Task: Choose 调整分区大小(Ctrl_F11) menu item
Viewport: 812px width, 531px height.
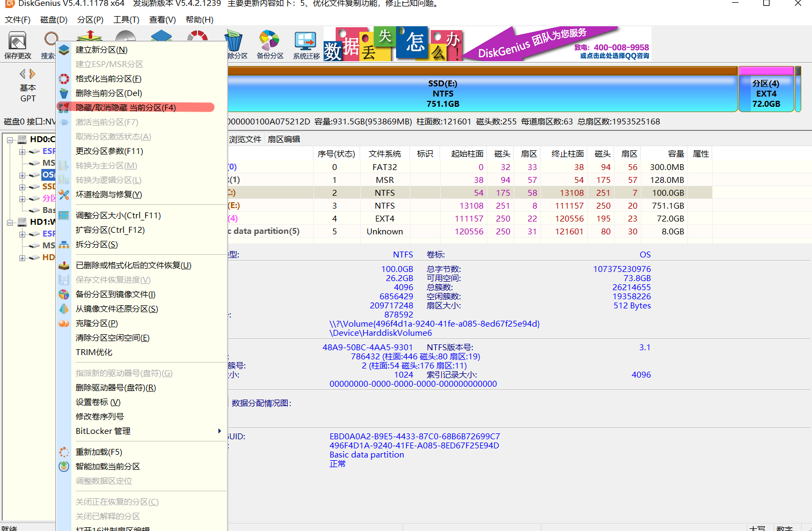Action: 118,216
